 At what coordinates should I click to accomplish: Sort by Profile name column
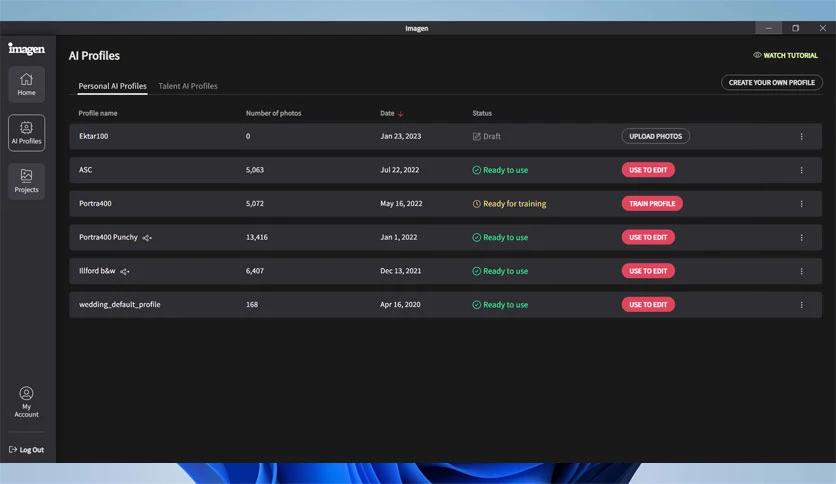point(98,113)
